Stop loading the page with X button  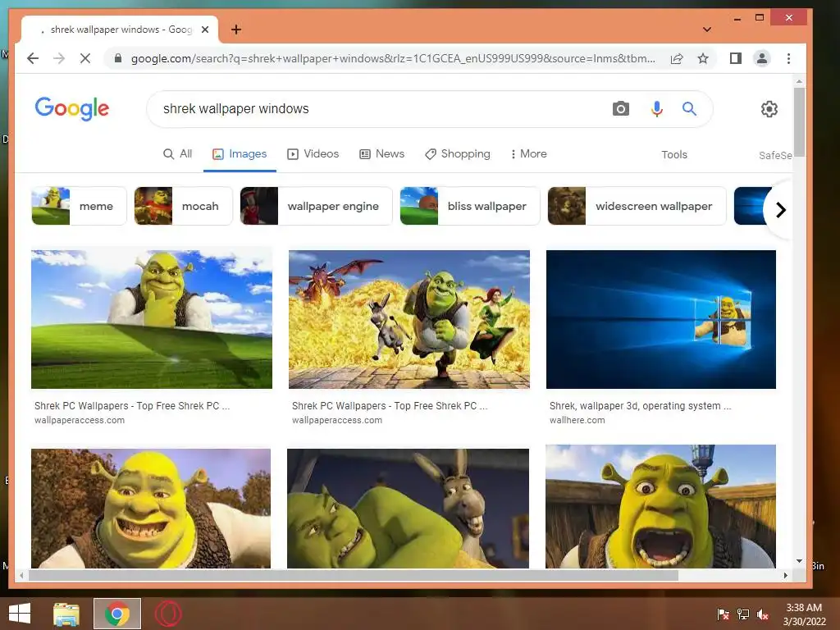pos(85,58)
